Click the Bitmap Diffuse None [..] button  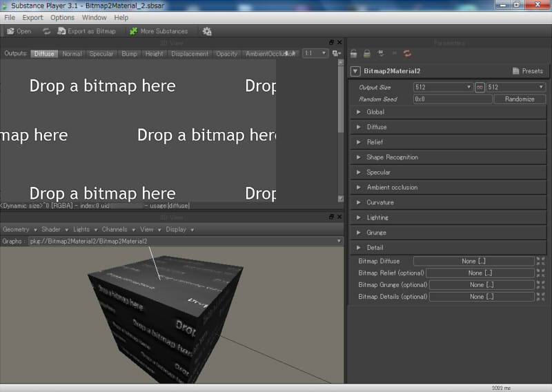tap(473, 261)
